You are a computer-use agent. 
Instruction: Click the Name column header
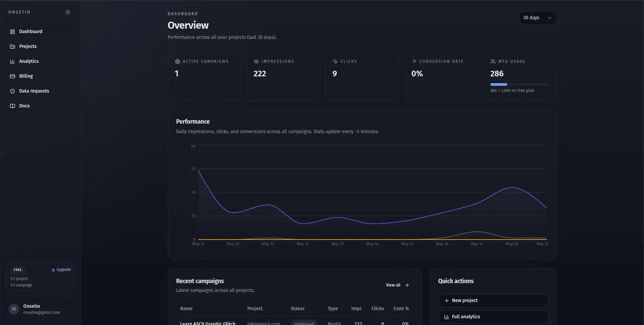pos(186,308)
